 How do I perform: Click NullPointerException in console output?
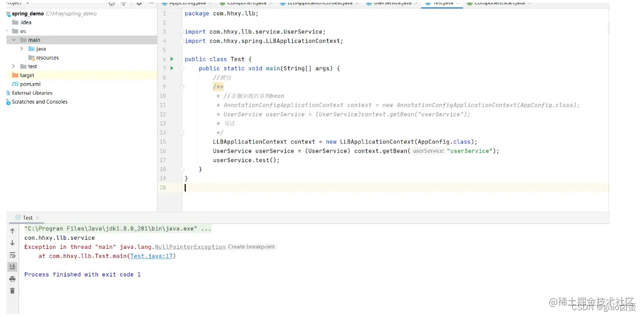click(191, 247)
